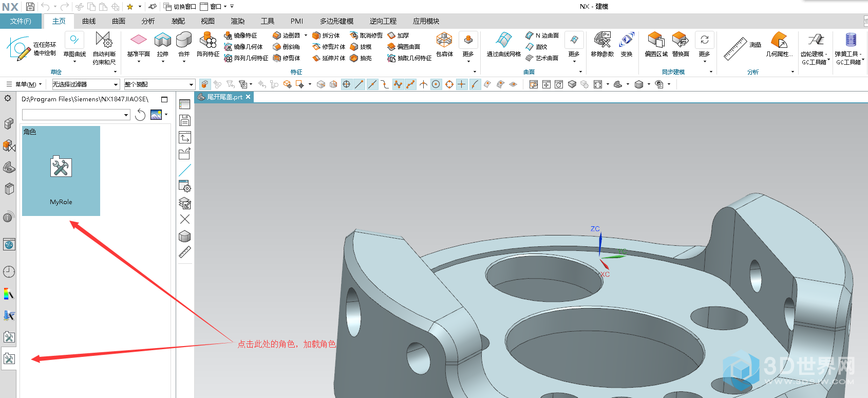The width and height of the screenshot is (868, 398).
Task: Open the 文件(F) file menu
Action: tap(21, 21)
